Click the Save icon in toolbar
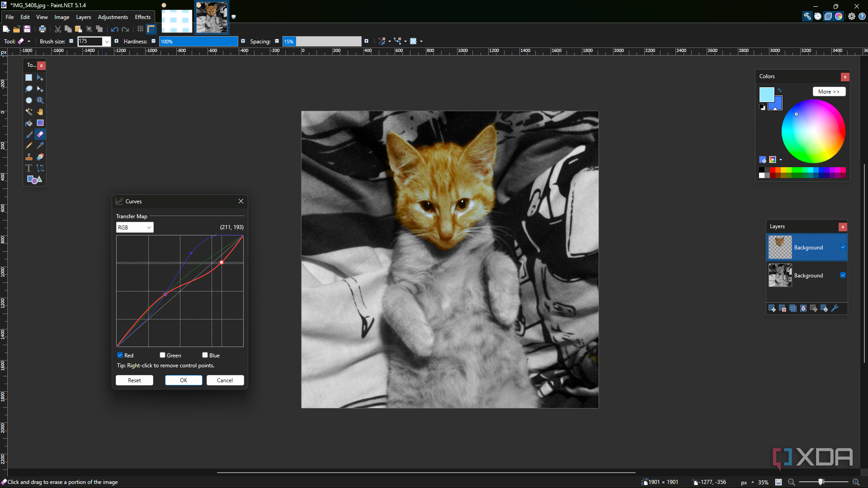This screenshot has height=488, width=868. [27, 29]
